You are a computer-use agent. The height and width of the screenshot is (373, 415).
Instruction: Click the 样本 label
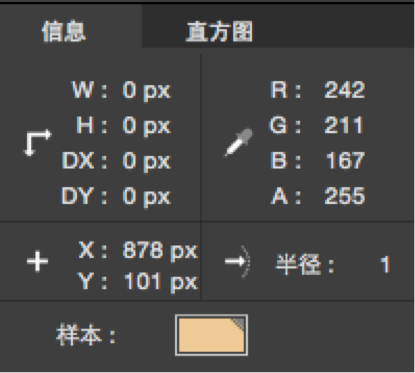[86, 335]
